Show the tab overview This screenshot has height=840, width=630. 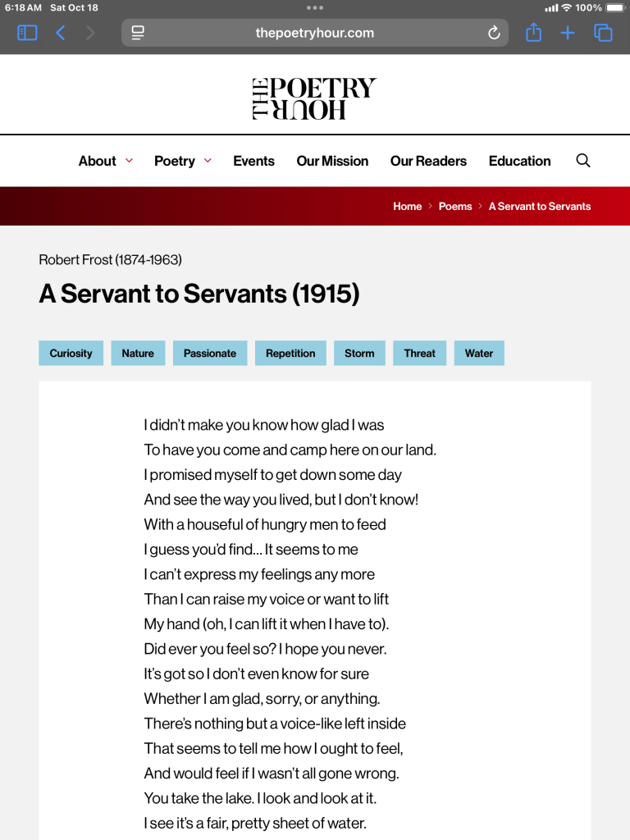[x=603, y=33]
